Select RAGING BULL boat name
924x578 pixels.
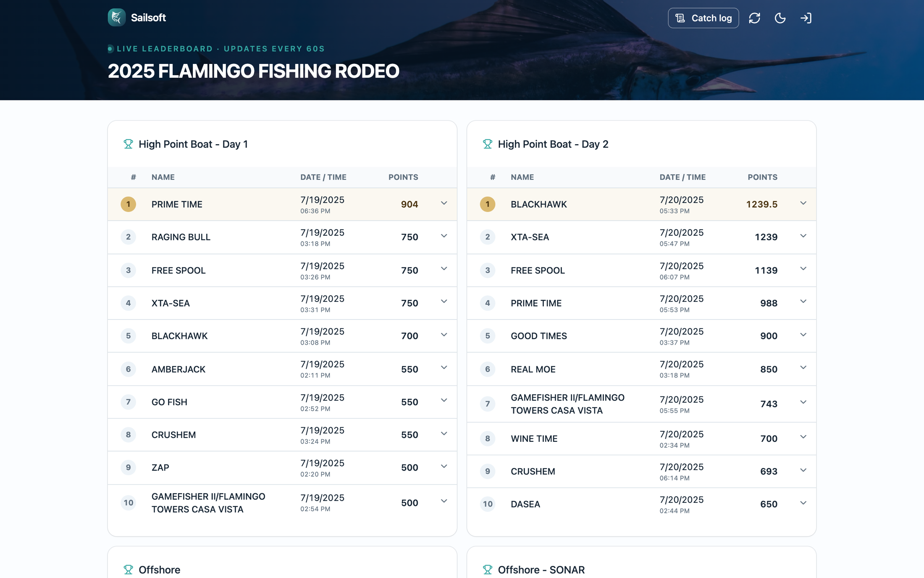181,237
